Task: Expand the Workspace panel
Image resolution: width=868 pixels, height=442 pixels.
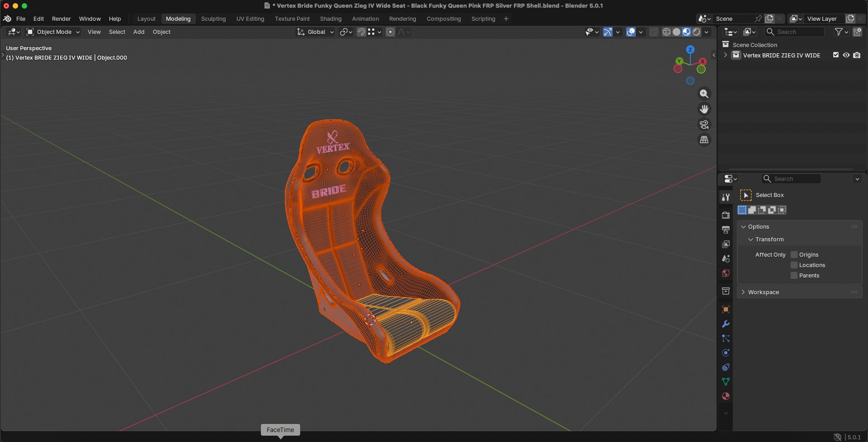Action: tap(744, 292)
